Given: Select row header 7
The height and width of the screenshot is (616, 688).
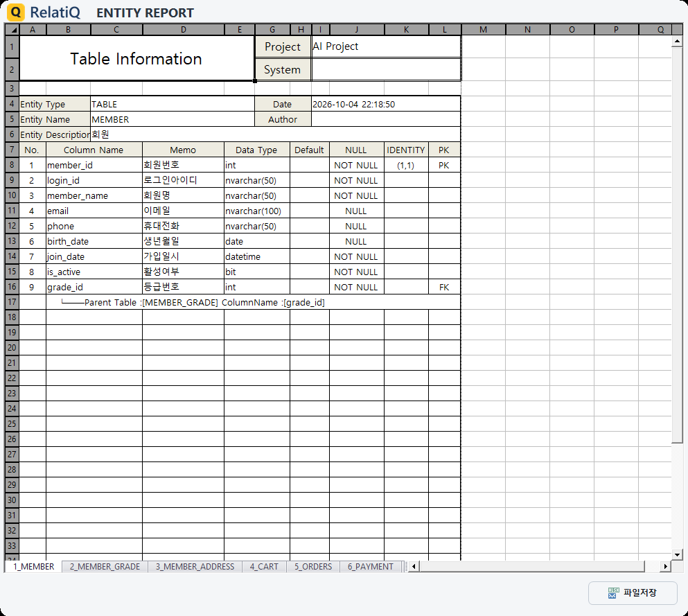Looking at the screenshot, I should 12,150.
